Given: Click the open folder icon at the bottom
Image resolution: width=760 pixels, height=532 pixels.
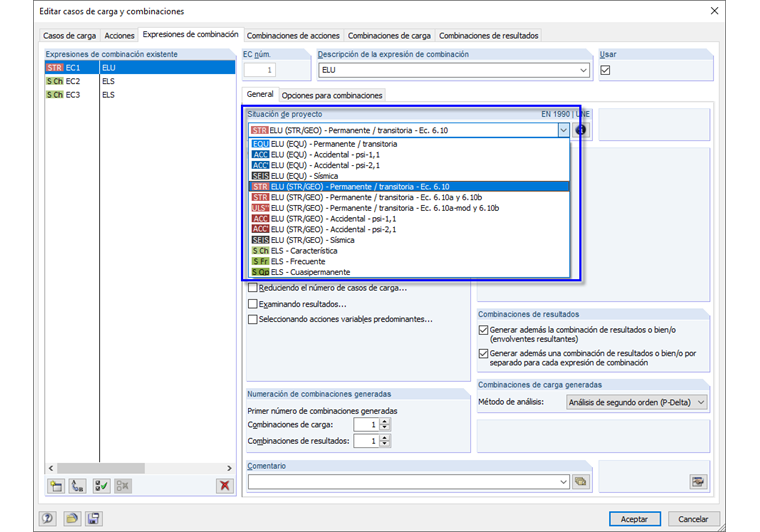Looking at the screenshot, I should point(72,519).
